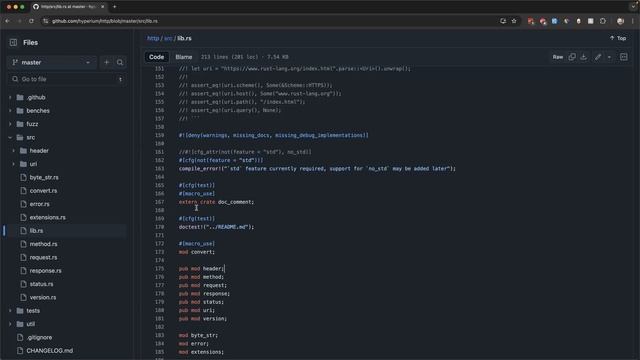This screenshot has height=360, width=640.
Task: Open the symbols panel icon
Action: point(624,57)
